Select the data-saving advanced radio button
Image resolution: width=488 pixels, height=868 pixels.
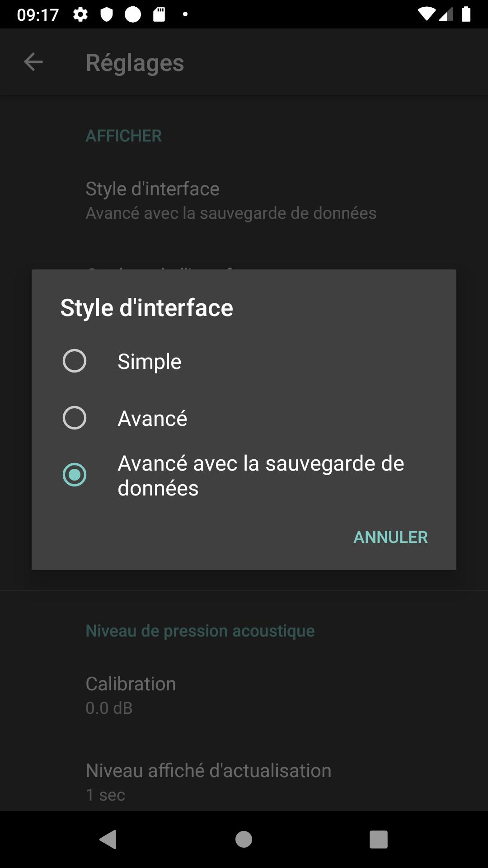tap(75, 475)
